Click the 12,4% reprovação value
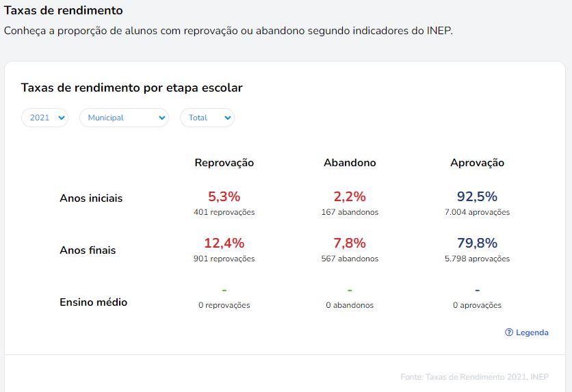The image size is (572, 392). pos(224,244)
